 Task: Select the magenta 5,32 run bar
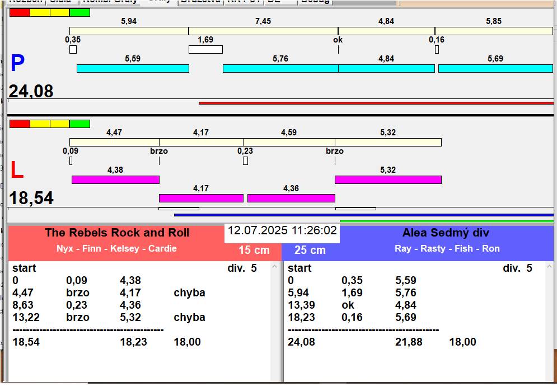tap(389, 180)
